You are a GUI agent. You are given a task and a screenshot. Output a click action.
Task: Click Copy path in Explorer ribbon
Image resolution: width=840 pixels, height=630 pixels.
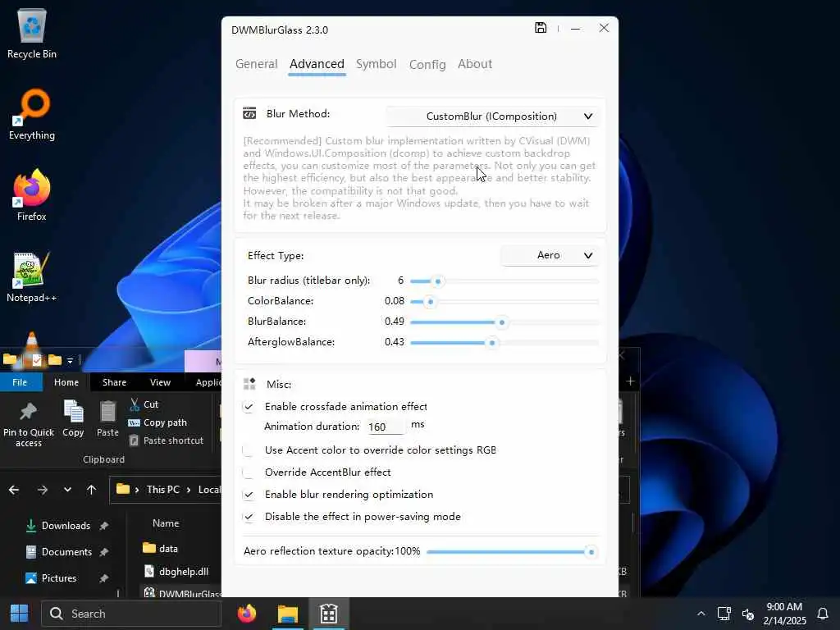(157, 422)
